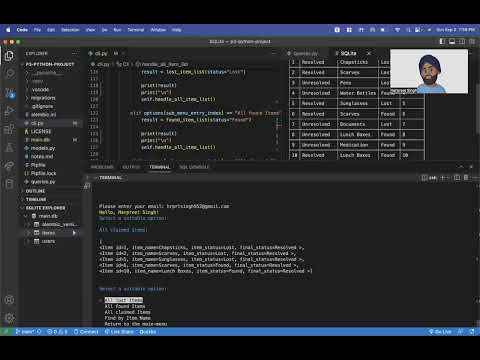Click the presenter webcam thumbnail
This screenshot has height=360, width=480.
click(429, 71)
